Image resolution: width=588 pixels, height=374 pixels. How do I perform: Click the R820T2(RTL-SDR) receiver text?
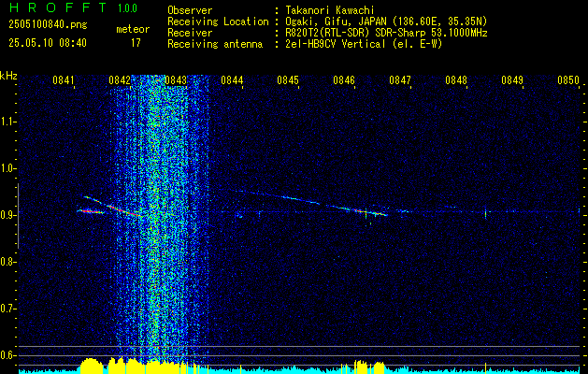[386, 33]
